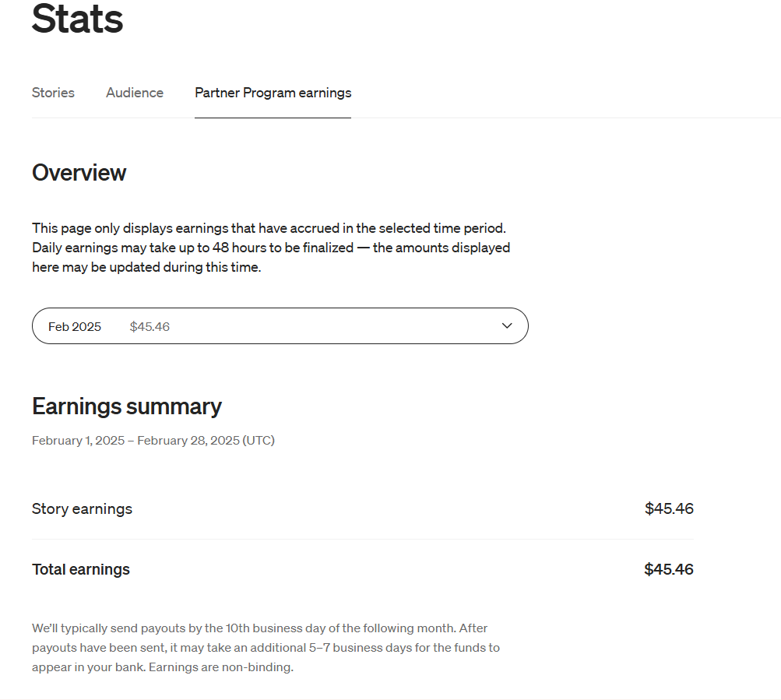The width and height of the screenshot is (781, 700).
Task: Click the Overview section heading
Action: coord(79,173)
